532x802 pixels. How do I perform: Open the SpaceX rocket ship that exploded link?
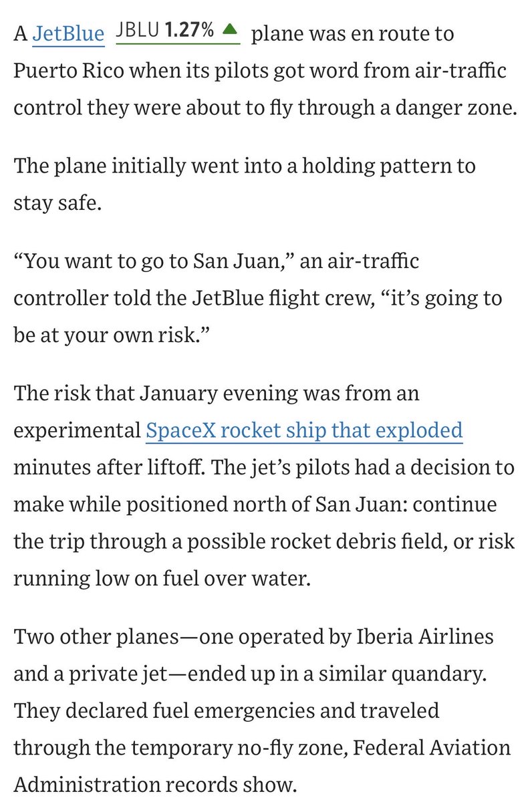point(304,430)
